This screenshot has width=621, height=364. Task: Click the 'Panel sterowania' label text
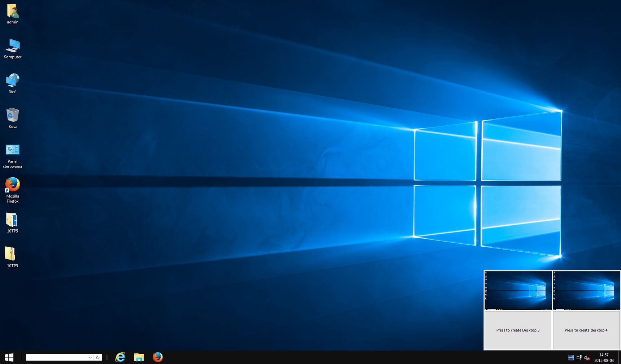pyautogui.click(x=13, y=164)
